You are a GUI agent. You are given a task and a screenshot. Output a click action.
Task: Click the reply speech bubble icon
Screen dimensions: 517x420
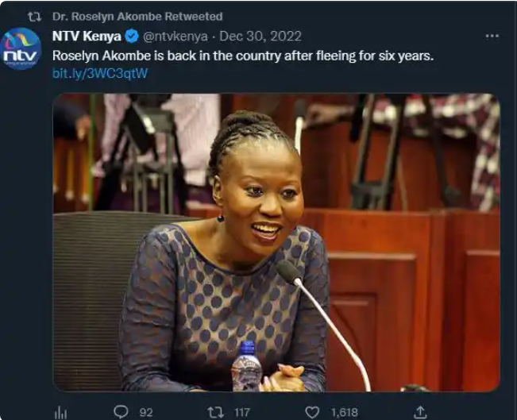point(121,412)
